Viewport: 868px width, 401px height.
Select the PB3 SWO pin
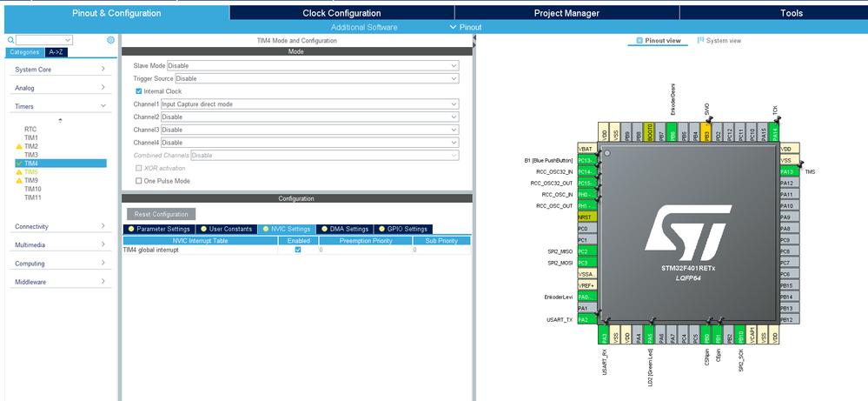pos(706,132)
